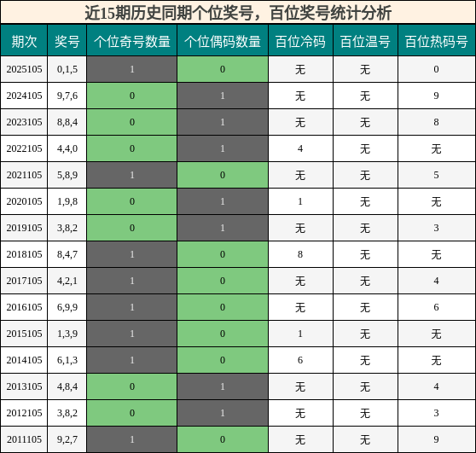
Task: Click hot code 9 in row 2011105
Action: coord(437,439)
